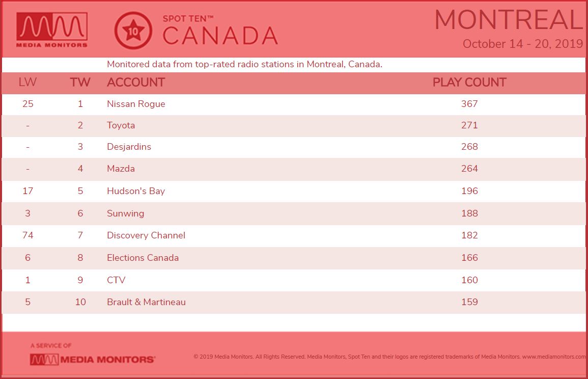Click the PLAY COUNT column header
Screen dimensions: 588x379
469,82
